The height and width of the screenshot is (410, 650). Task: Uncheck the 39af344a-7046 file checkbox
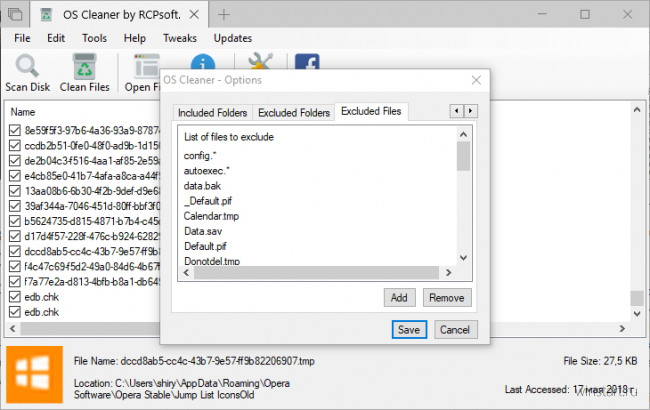coord(15,206)
